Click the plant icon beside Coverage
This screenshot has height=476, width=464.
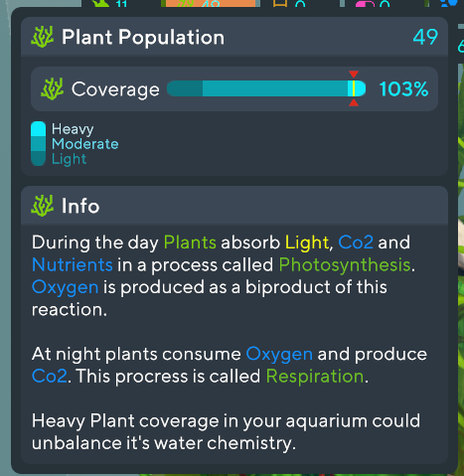(52, 89)
